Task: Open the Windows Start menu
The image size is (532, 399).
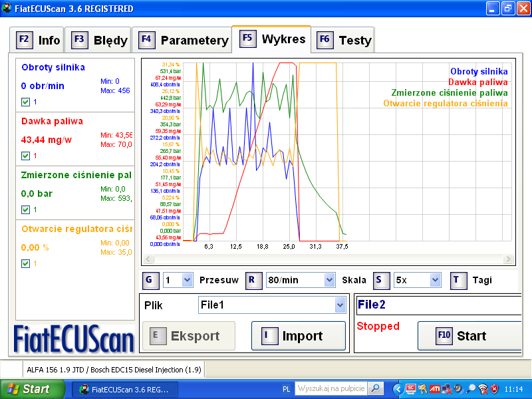Action: click(33, 389)
